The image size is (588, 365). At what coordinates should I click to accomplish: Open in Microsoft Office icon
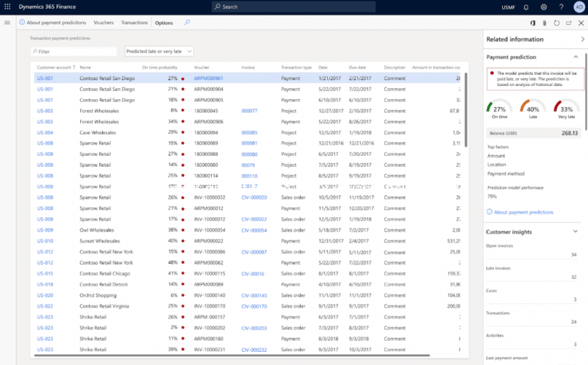point(532,23)
